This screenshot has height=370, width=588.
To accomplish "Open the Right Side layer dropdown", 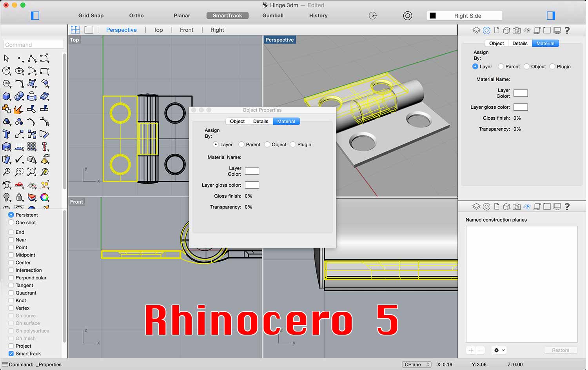I will click(x=465, y=16).
